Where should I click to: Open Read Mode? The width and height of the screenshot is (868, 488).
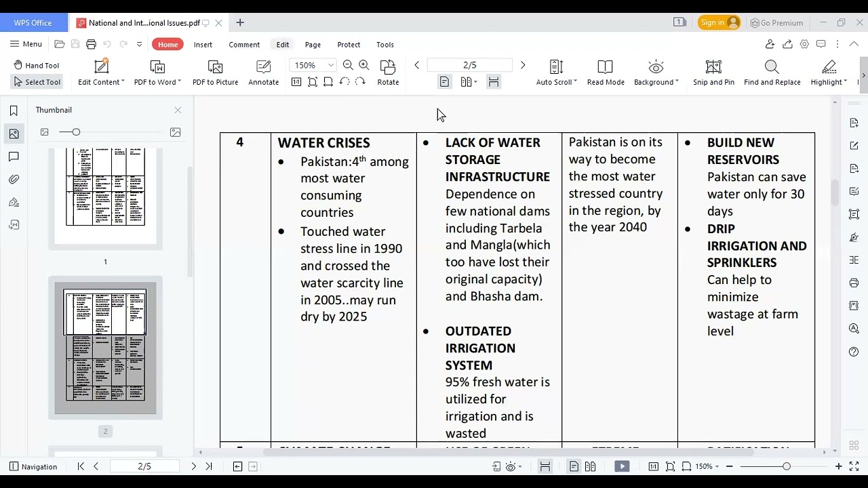click(x=606, y=73)
